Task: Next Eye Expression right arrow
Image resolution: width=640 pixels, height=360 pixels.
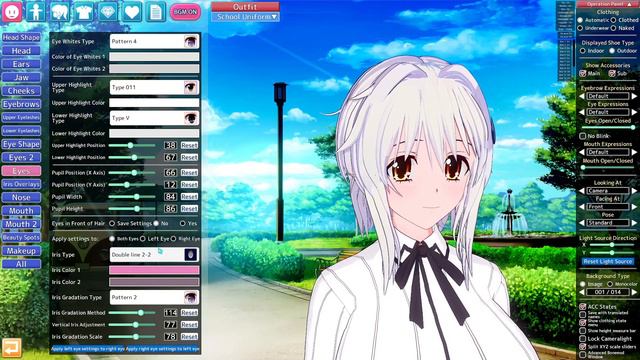Action: [634, 112]
